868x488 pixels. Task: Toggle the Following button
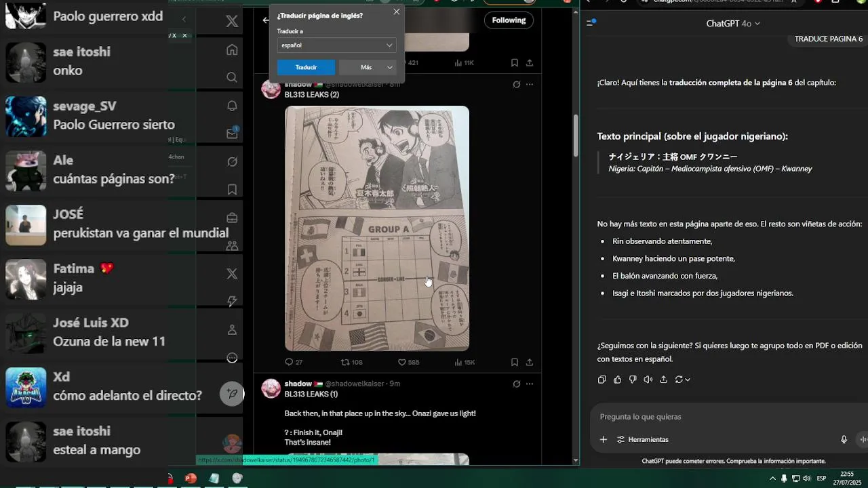pyautogui.click(x=509, y=20)
